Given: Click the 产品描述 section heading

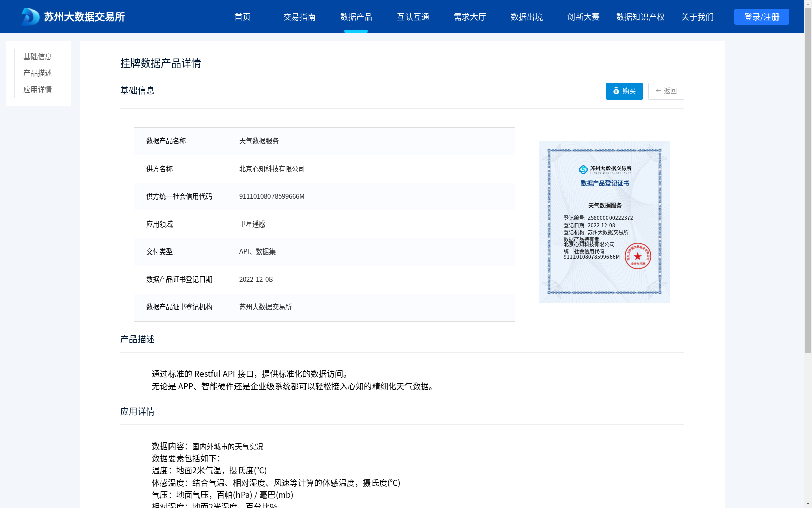Looking at the screenshot, I should point(138,339).
